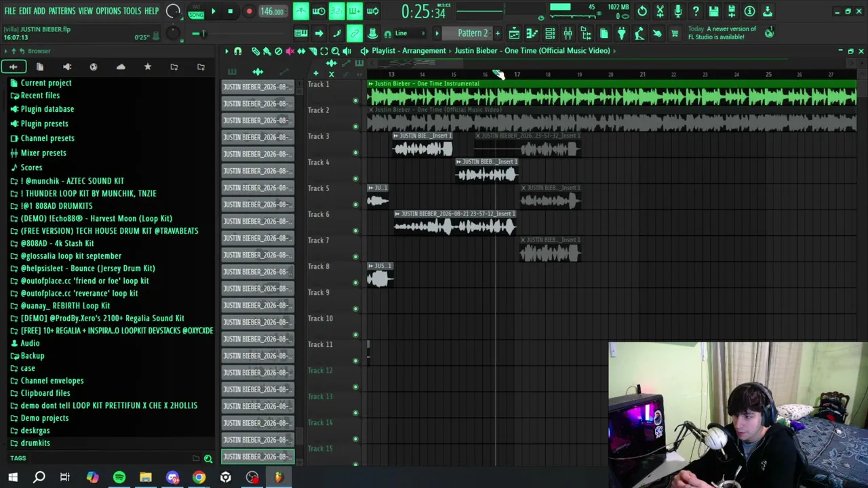This screenshot has width=868, height=488.
Task: Open the Piano roll view icon
Action: [x=532, y=33]
